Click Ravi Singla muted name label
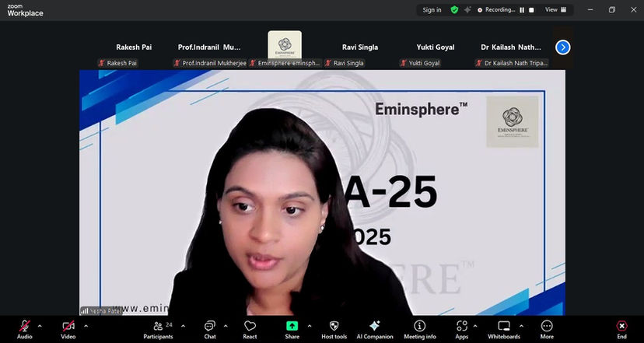Screen dimensions: 644x343 point(345,63)
